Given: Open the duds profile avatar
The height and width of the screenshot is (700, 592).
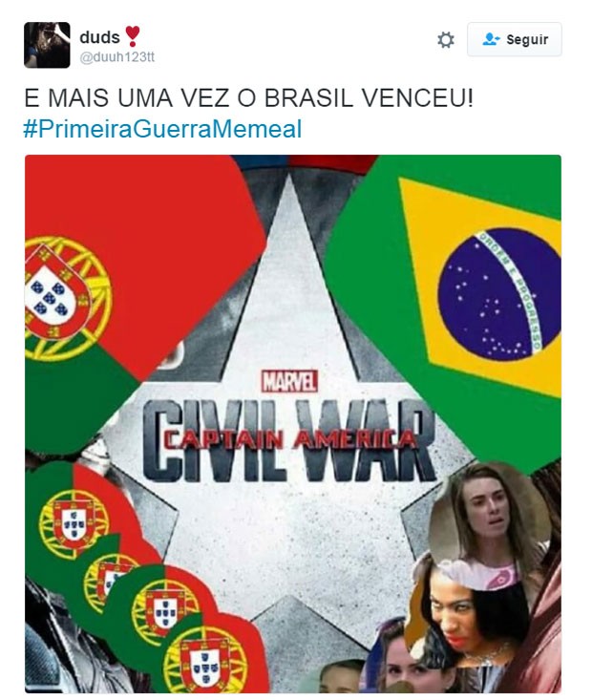Looking at the screenshot, I should point(47,45).
